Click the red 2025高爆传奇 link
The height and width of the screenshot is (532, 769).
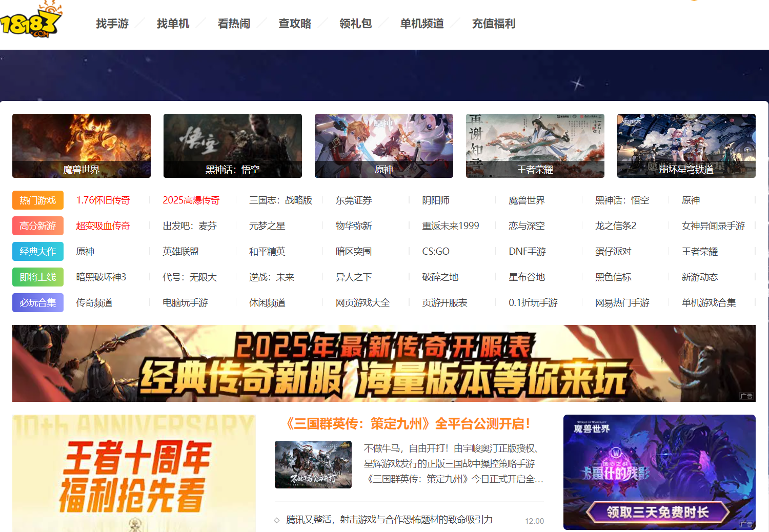pyautogui.click(x=190, y=200)
